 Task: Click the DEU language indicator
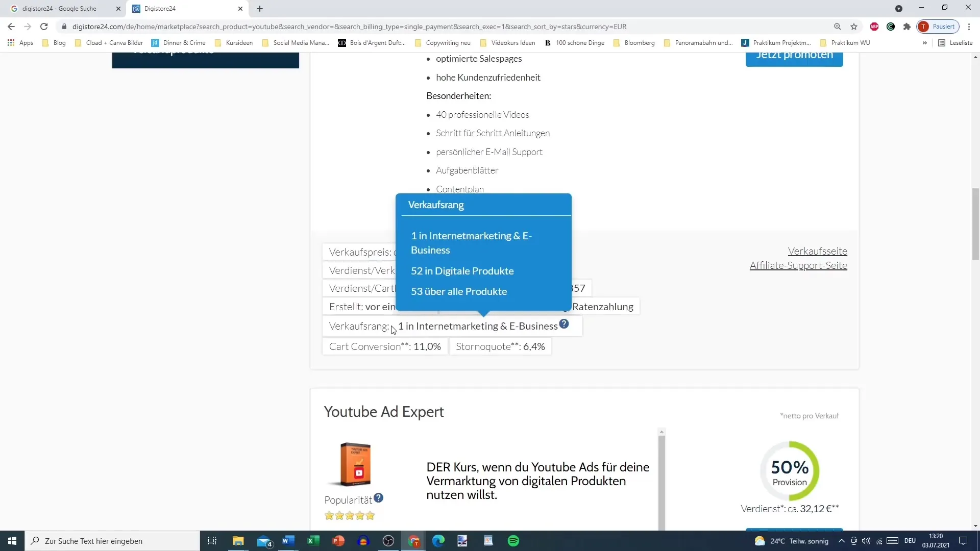[910, 541]
